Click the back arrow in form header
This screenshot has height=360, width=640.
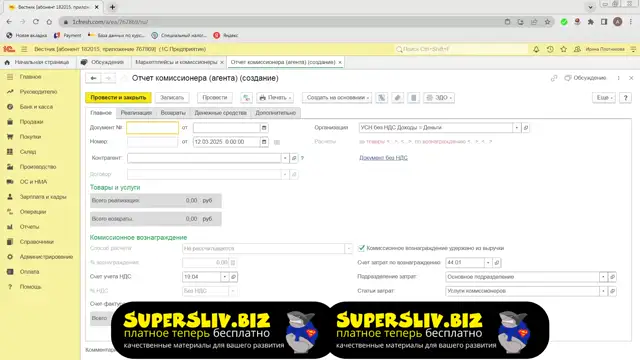[93, 78]
